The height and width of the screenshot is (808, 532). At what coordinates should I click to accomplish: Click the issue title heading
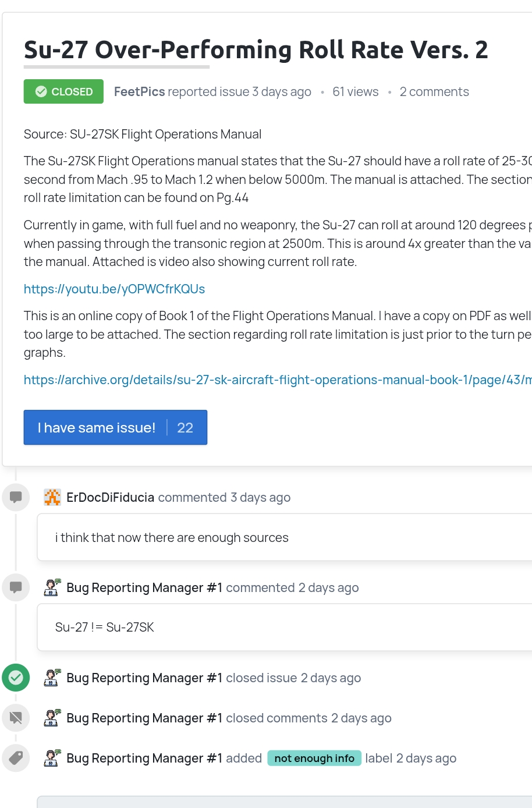pos(256,50)
